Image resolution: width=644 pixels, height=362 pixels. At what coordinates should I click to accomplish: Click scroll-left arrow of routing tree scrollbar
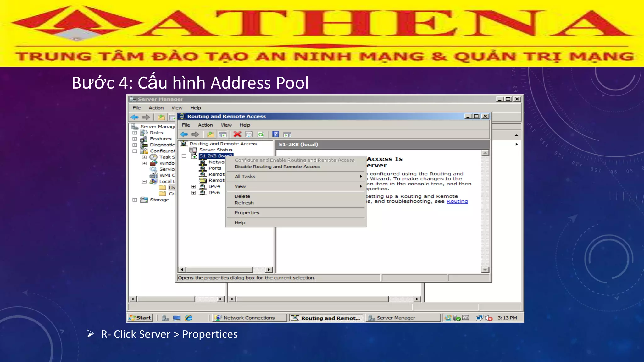182,270
